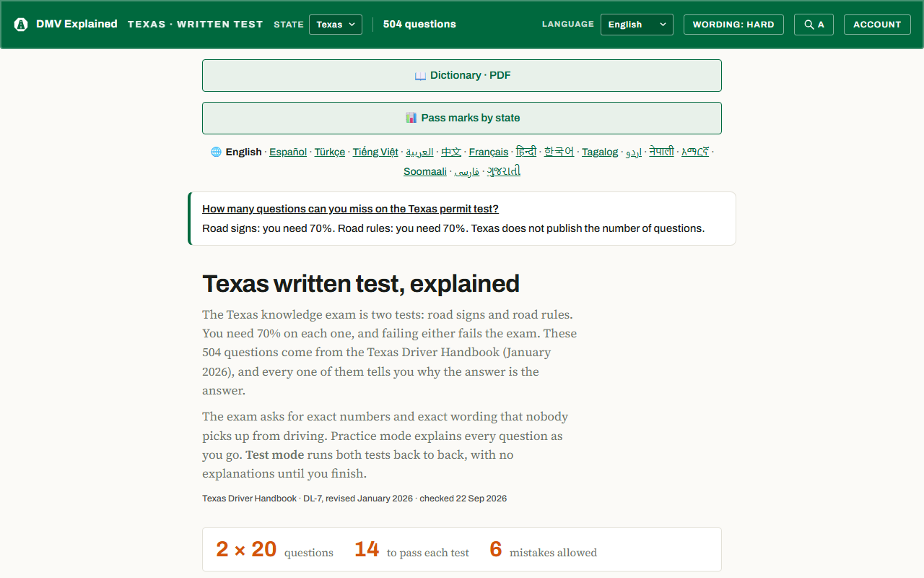924x578 pixels.
Task: Select the Gujarati (ગુજરાતી) language link
Action: pos(504,171)
